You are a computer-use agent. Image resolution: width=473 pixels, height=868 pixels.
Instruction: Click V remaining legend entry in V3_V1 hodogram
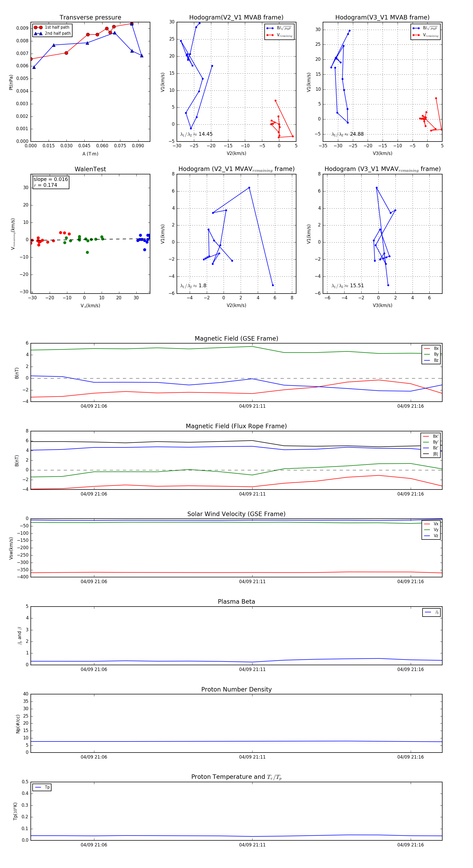[425, 35]
